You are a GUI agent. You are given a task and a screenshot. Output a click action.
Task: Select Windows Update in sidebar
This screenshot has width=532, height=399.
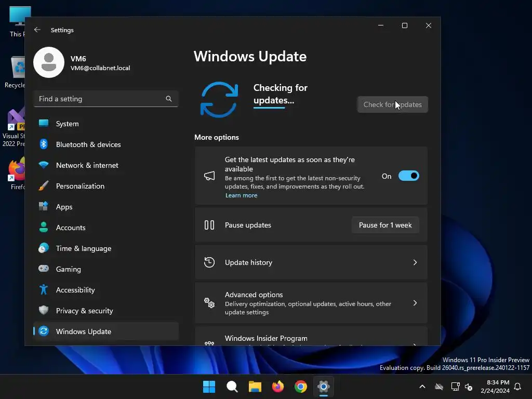click(106, 331)
